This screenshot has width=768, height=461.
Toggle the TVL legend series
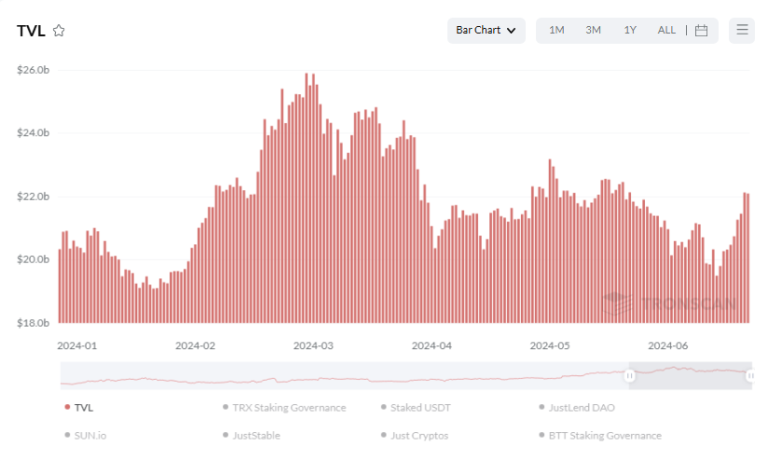click(x=84, y=407)
